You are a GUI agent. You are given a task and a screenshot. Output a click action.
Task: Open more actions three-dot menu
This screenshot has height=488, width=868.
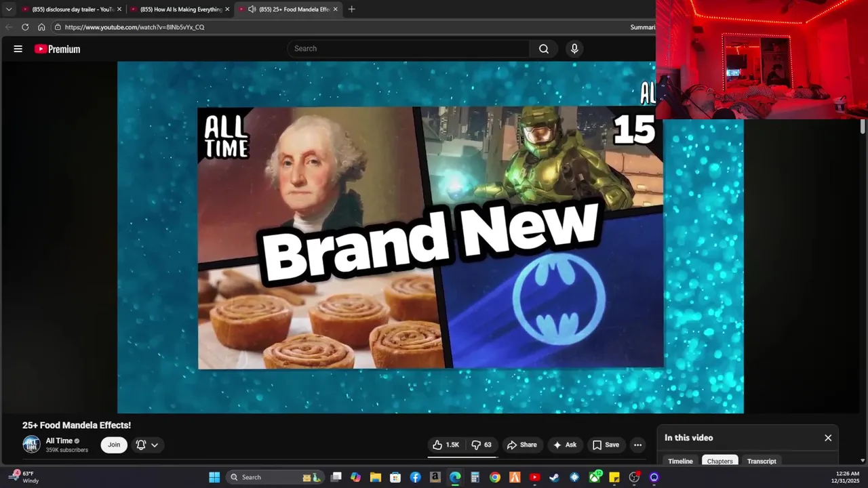point(637,445)
